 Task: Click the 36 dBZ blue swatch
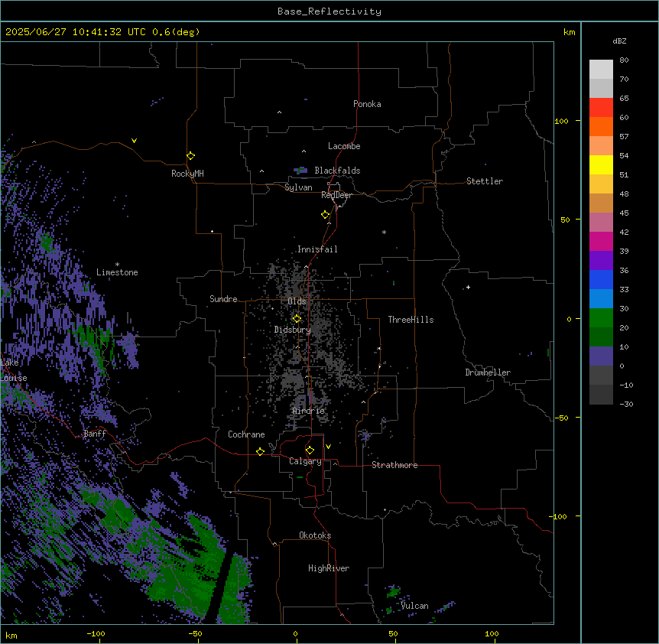601,279
